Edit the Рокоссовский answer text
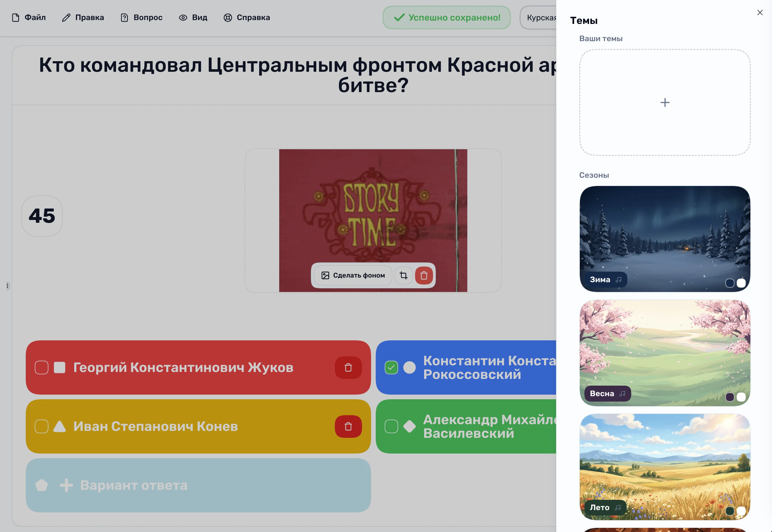The width and height of the screenshot is (772, 532). 489,367
